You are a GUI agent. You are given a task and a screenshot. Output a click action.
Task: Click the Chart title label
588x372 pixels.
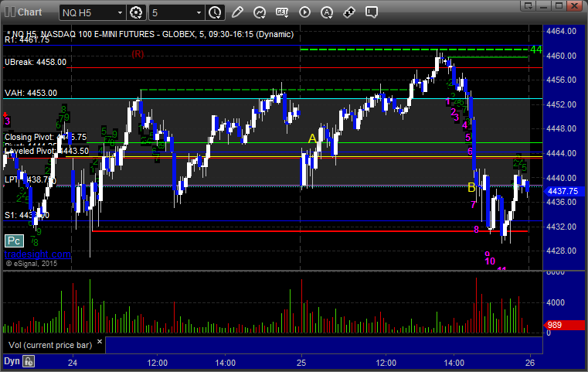[30, 12]
